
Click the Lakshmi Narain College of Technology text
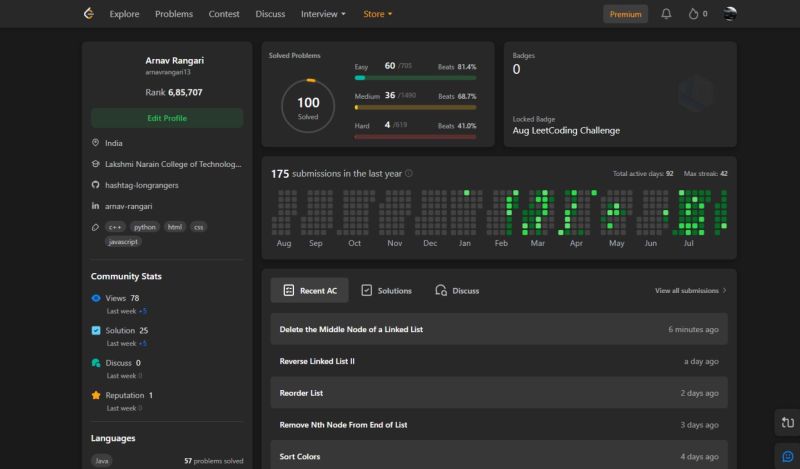[173, 164]
